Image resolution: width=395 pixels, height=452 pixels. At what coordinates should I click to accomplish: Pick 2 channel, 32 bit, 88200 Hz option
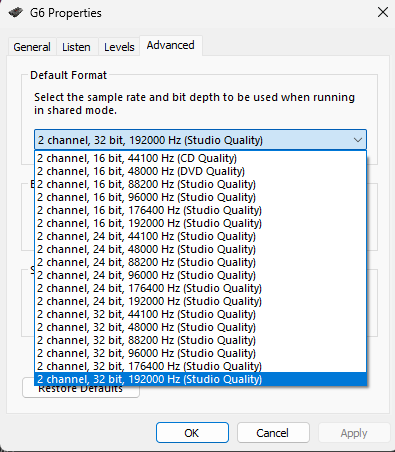click(x=200, y=340)
